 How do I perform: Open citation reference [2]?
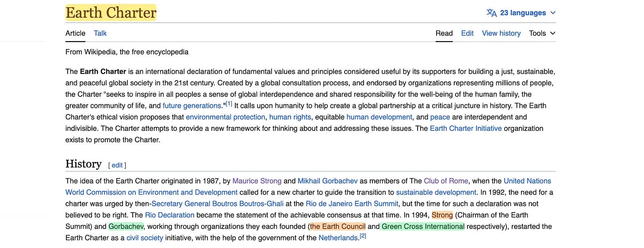tap(363, 236)
